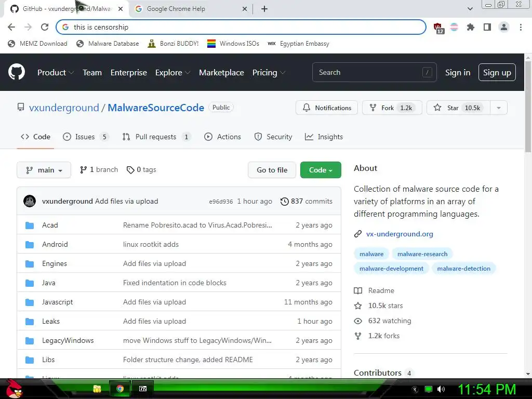View the 837 commits history

307,201
